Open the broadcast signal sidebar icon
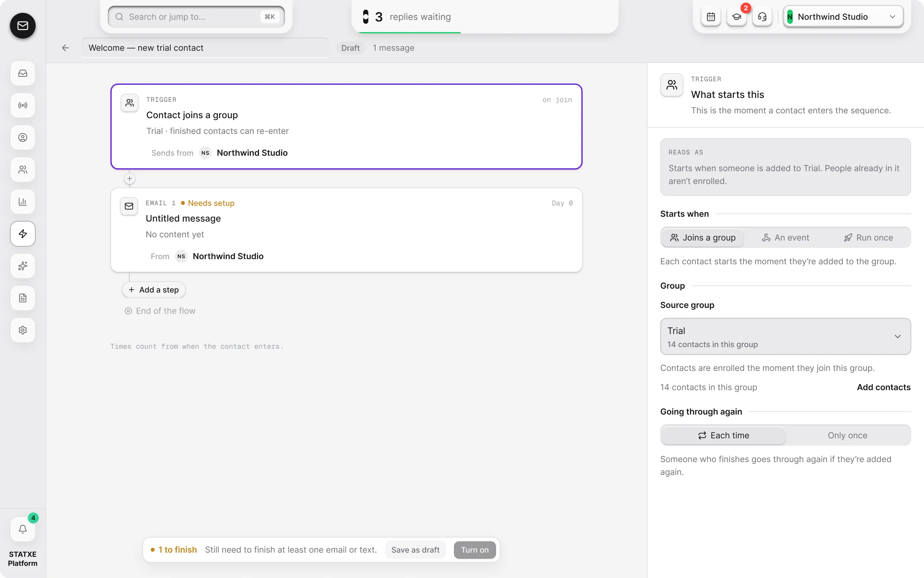924x578 pixels. coord(22,105)
